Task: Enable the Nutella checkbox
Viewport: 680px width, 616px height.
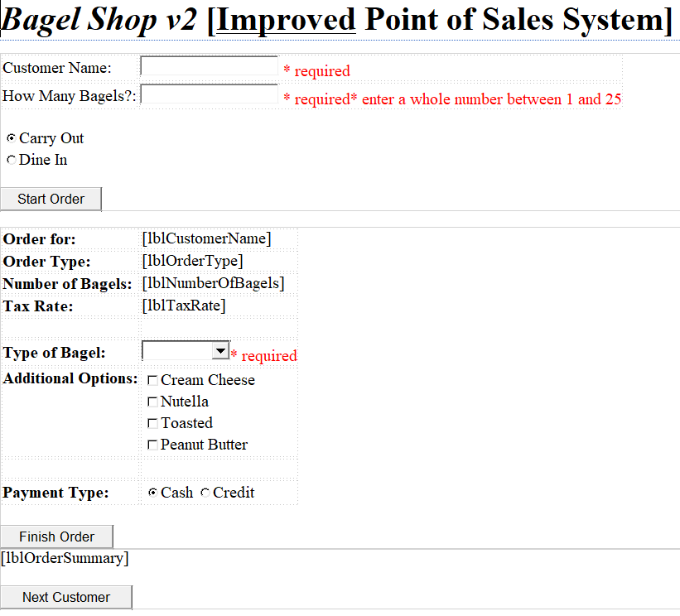Action: [152, 402]
